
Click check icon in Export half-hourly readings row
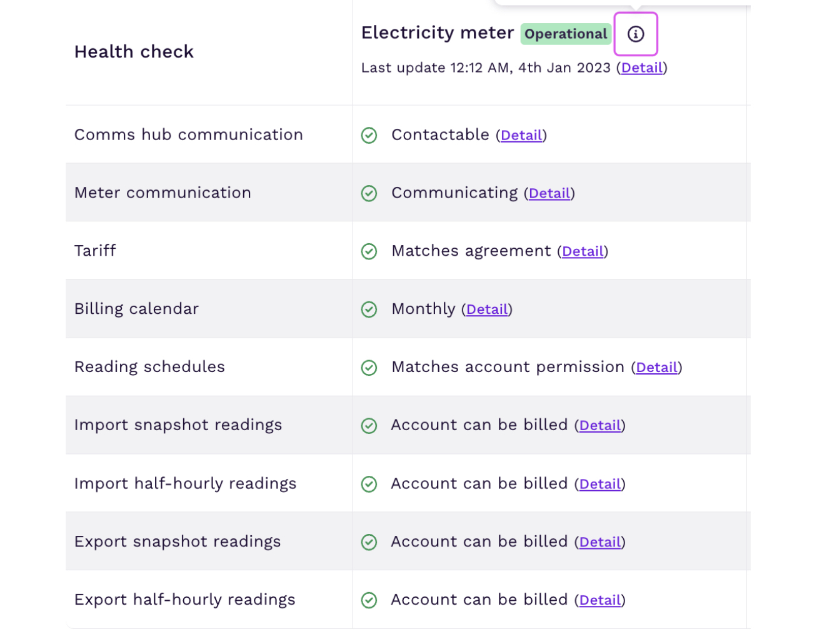click(369, 600)
